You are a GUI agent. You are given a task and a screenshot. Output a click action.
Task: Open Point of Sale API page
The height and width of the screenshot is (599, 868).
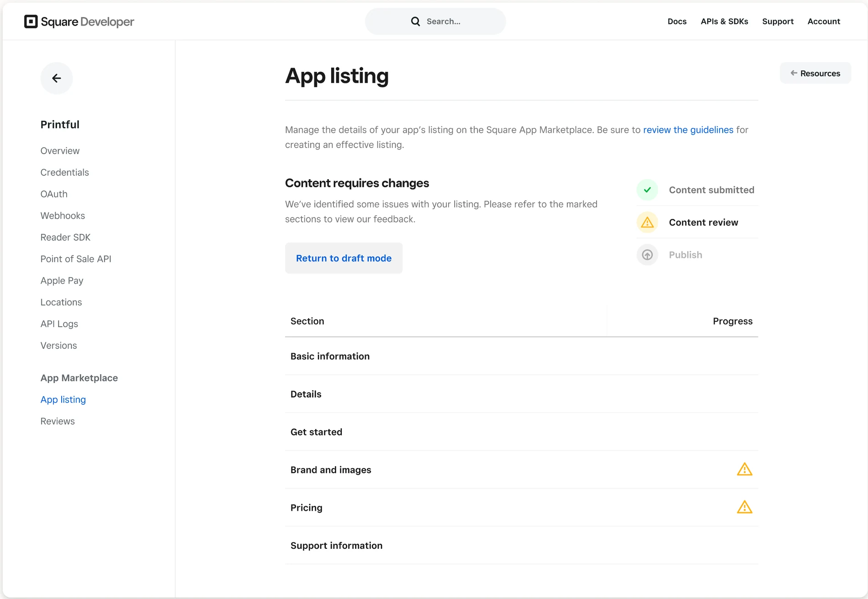[x=76, y=259]
